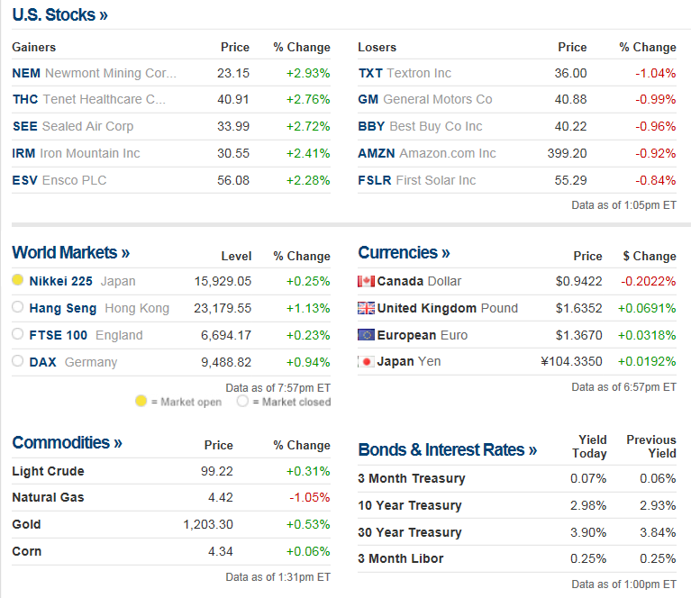The image size is (700, 598).
Task: Click the DAX market closed indicator
Action: 17,362
